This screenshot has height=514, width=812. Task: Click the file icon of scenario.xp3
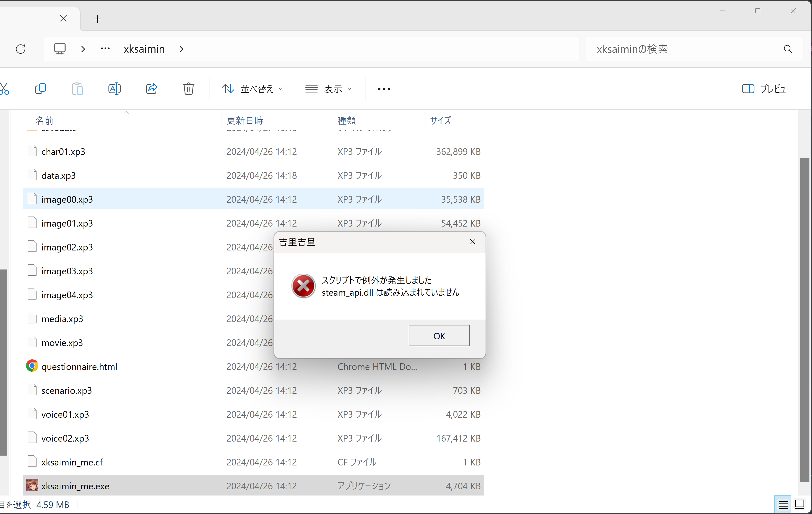32,390
